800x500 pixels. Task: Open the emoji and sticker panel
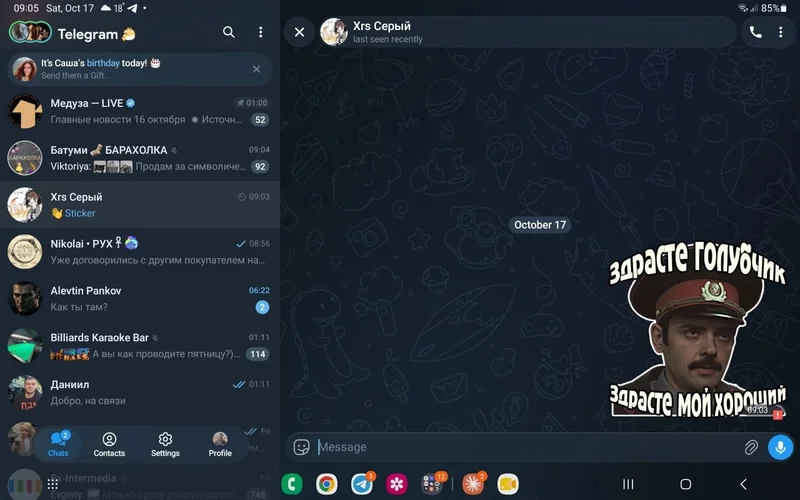[x=302, y=447]
